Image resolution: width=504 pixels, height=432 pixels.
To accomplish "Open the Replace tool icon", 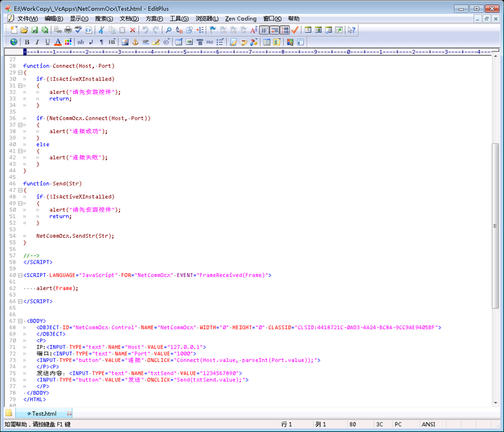I will [x=179, y=30].
